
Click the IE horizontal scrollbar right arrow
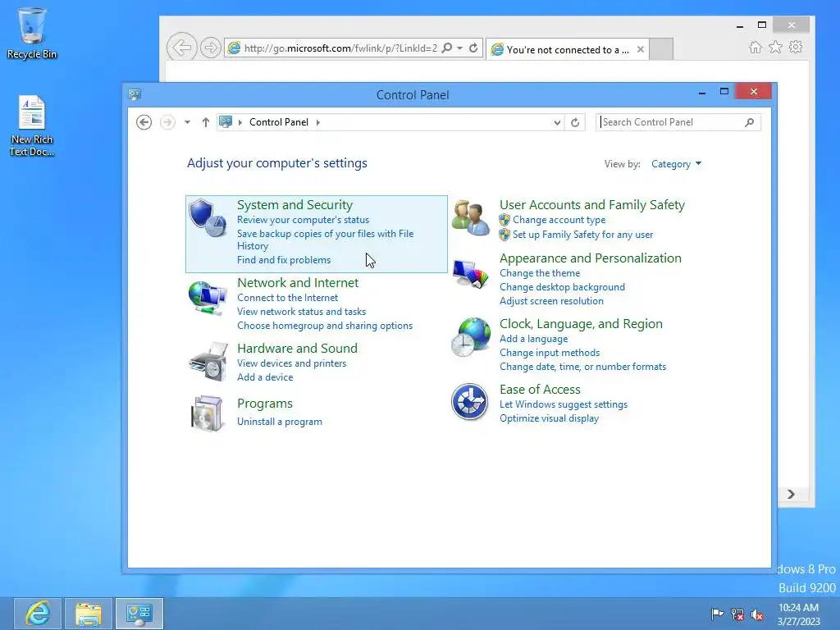[792, 494]
